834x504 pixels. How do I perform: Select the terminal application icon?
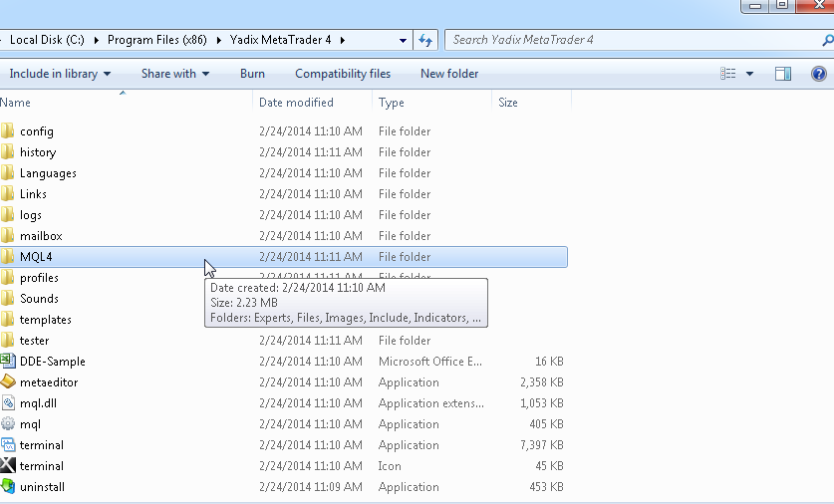click(x=7, y=444)
